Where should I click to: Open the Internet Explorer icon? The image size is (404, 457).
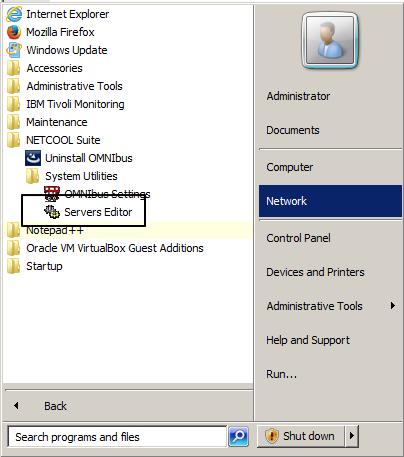[x=14, y=14]
